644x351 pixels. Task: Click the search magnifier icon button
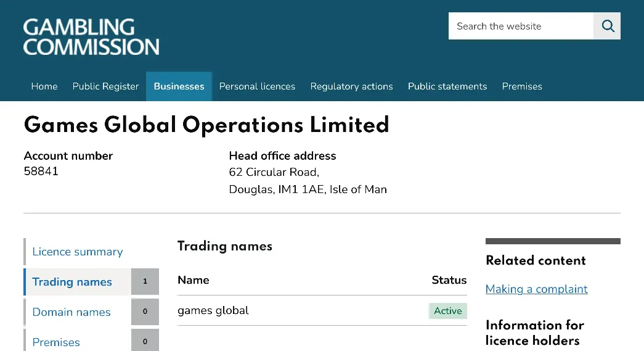(x=607, y=26)
